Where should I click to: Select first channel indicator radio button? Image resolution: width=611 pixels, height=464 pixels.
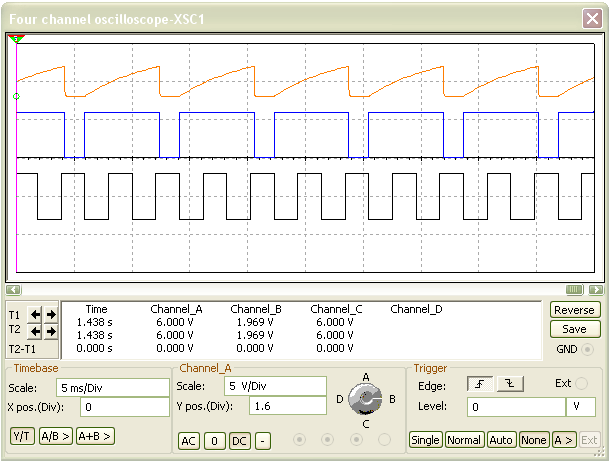point(299,440)
